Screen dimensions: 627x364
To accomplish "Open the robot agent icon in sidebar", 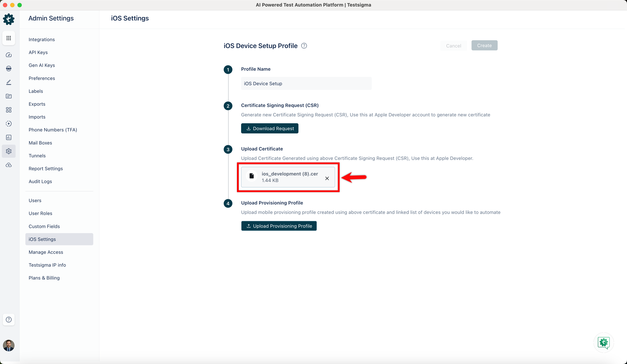I will (9, 69).
